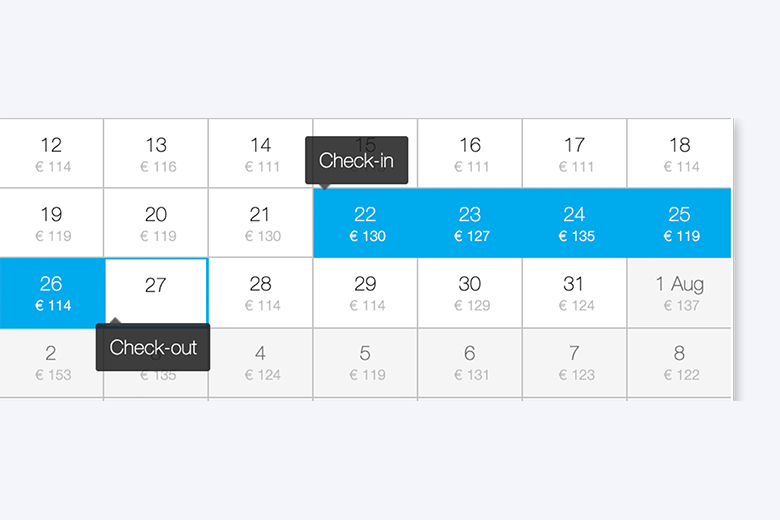Select date 21 at € 130
Image resolution: width=780 pixels, height=520 pixels.
click(x=260, y=224)
